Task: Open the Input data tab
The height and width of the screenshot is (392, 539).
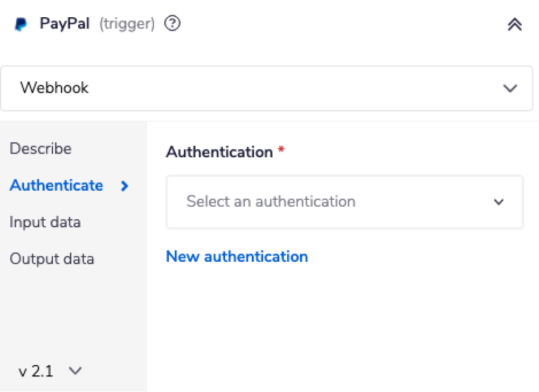Action: pyautogui.click(x=45, y=222)
